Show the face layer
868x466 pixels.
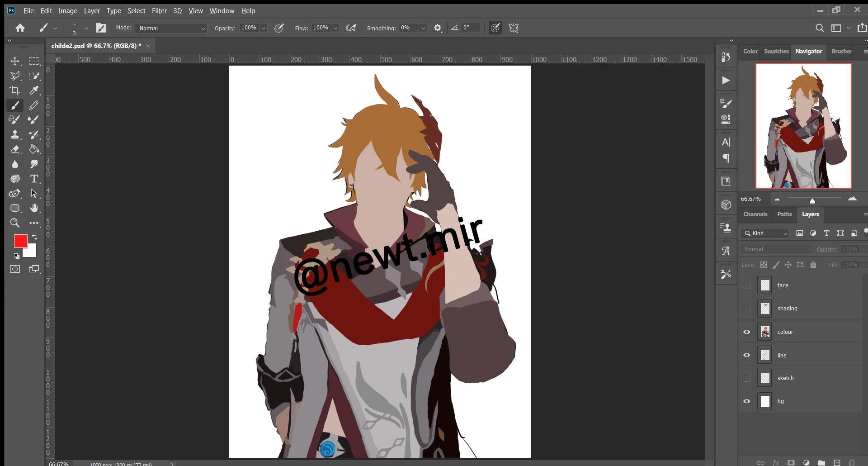(747, 285)
